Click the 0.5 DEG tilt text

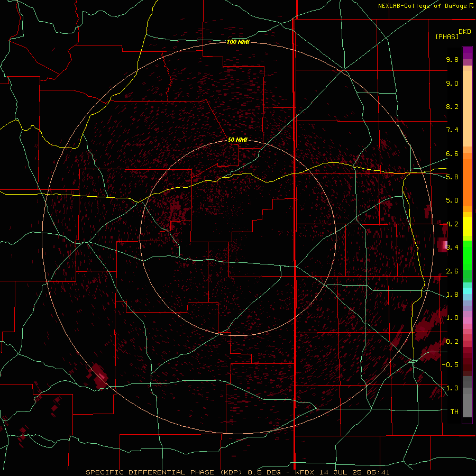pyautogui.click(x=265, y=472)
